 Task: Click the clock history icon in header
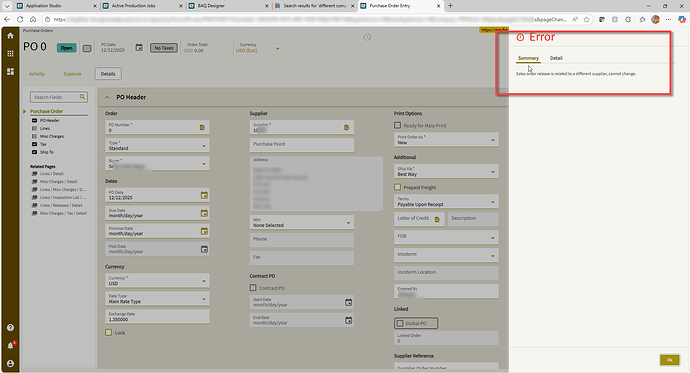(x=367, y=37)
